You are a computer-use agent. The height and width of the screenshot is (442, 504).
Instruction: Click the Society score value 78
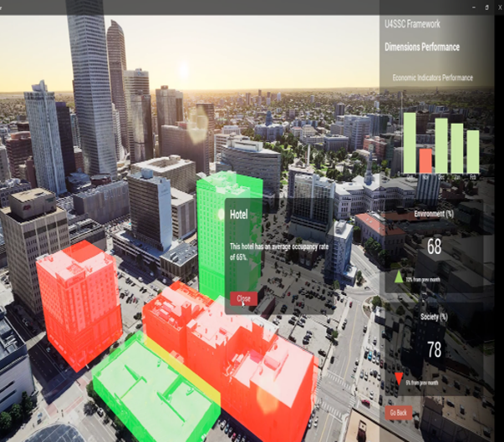[434, 349]
